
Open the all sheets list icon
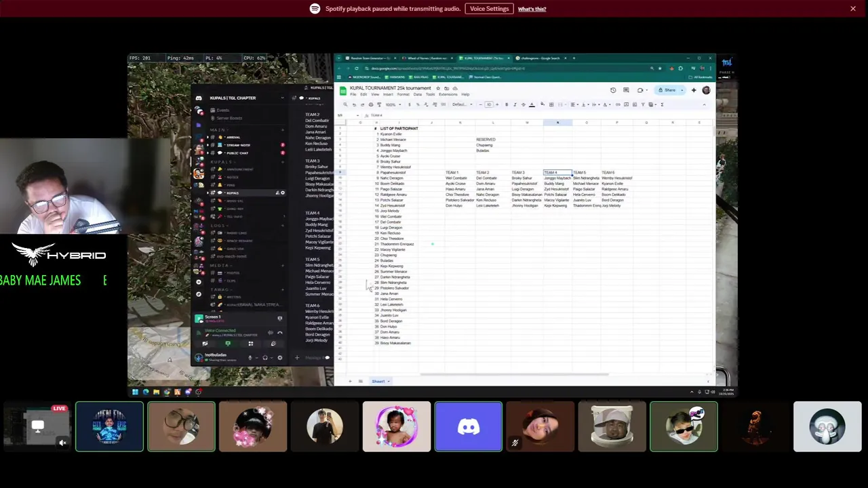tap(360, 381)
